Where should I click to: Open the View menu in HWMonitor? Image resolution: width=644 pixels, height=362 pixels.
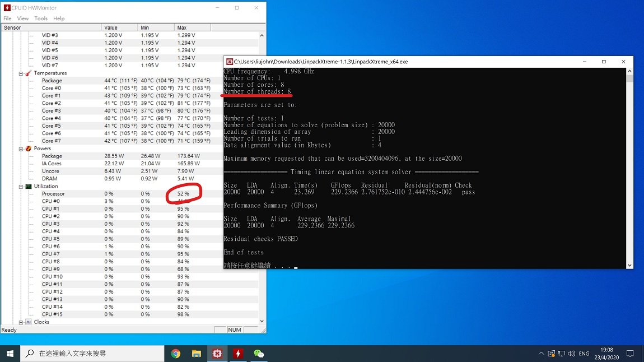[22, 18]
